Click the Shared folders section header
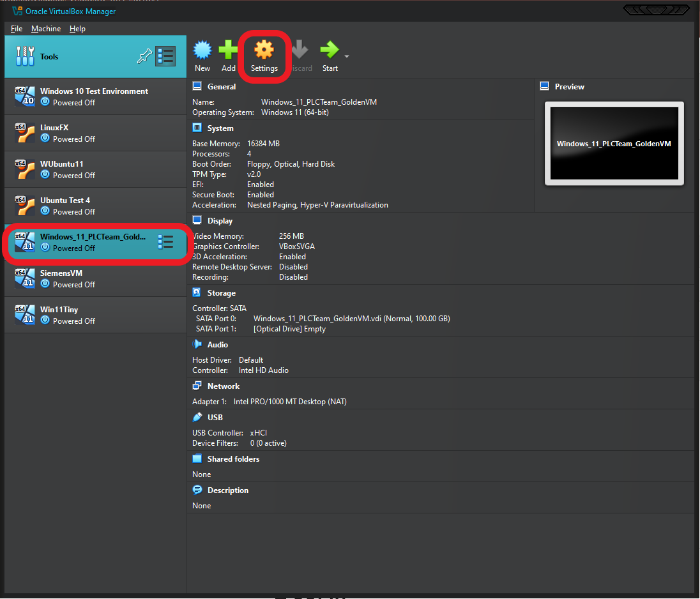The height and width of the screenshot is (599, 700). [x=233, y=459]
